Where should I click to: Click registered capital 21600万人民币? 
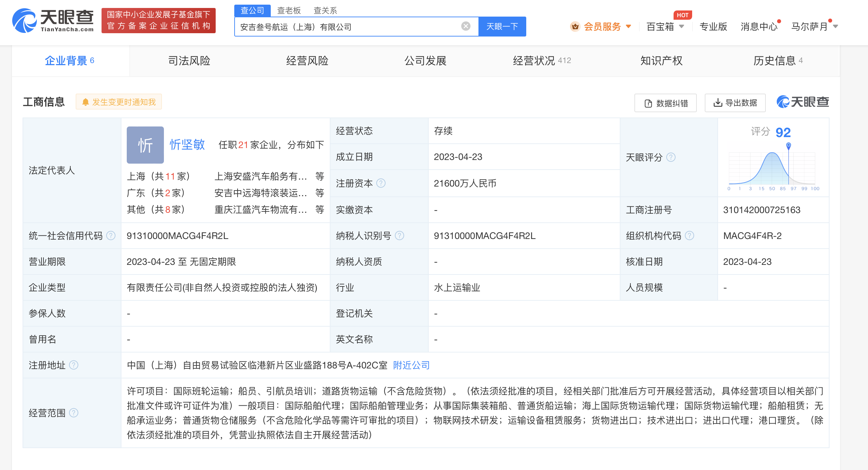click(x=465, y=183)
